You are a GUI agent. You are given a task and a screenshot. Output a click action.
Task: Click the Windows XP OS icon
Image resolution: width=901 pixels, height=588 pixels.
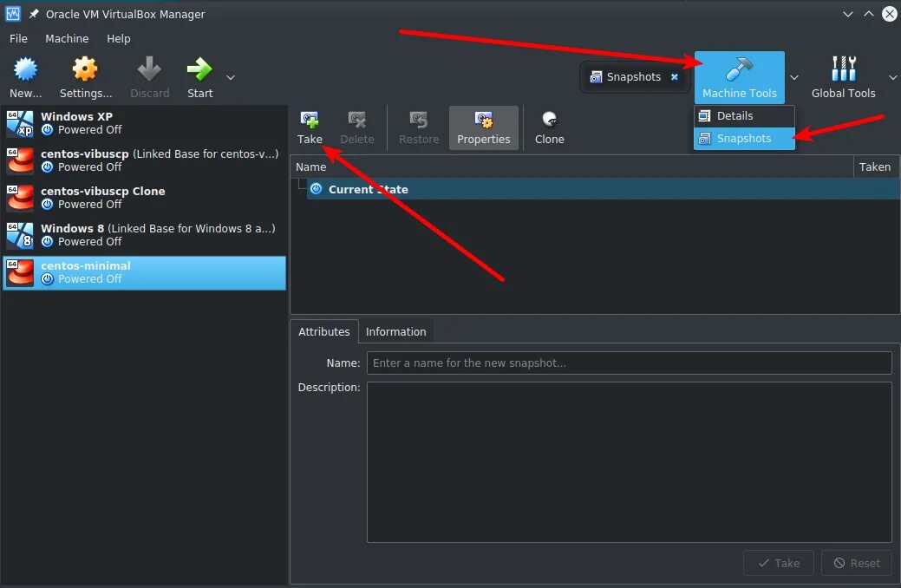[x=20, y=123]
